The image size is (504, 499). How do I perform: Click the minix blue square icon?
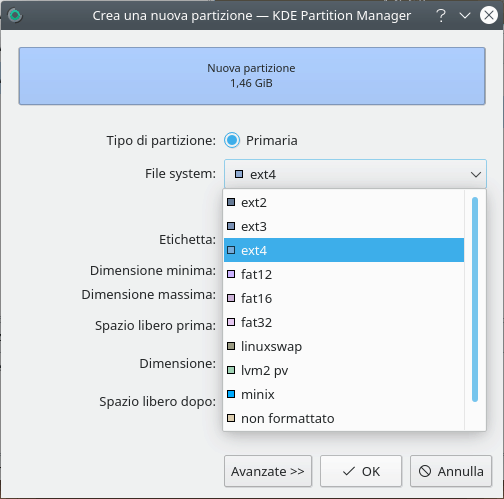coord(231,394)
